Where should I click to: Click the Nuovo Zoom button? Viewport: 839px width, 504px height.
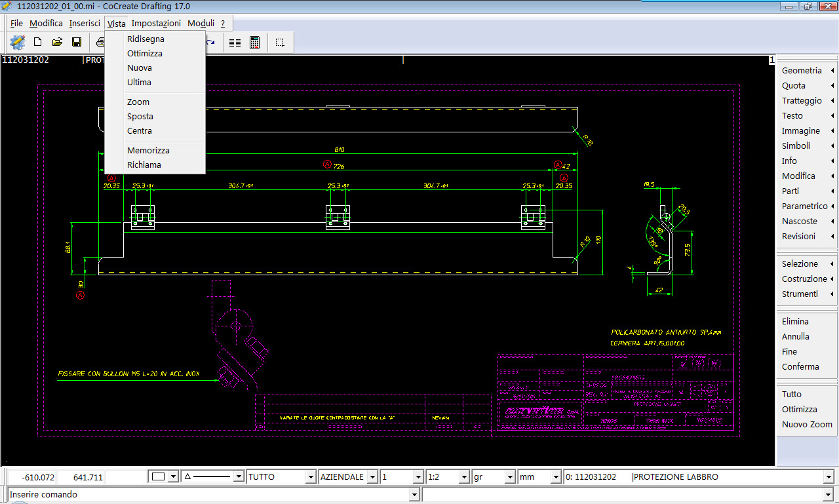pos(807,424)
